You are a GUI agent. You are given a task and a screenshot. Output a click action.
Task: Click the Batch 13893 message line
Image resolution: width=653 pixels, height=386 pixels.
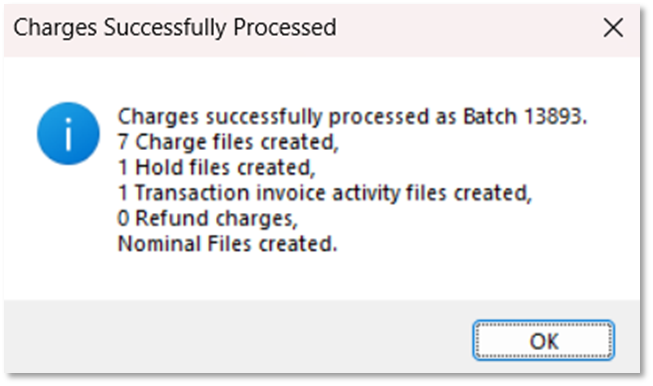pyautogui.click(x=352, y=116)
